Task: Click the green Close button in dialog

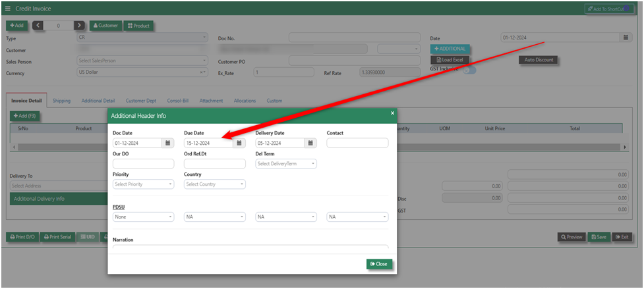Action: (379, 264)
